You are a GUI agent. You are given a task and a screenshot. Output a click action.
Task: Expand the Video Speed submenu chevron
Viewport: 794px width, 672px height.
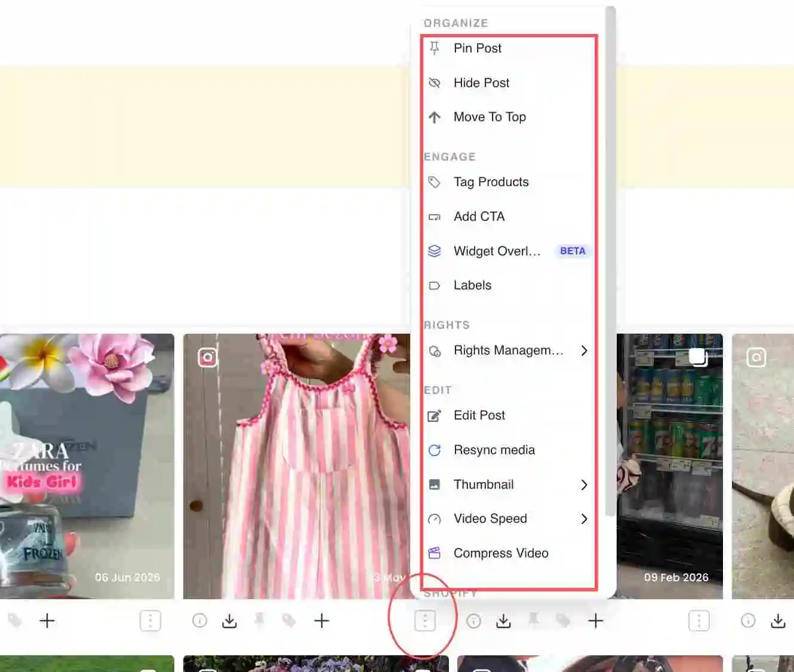coord(584,519)
